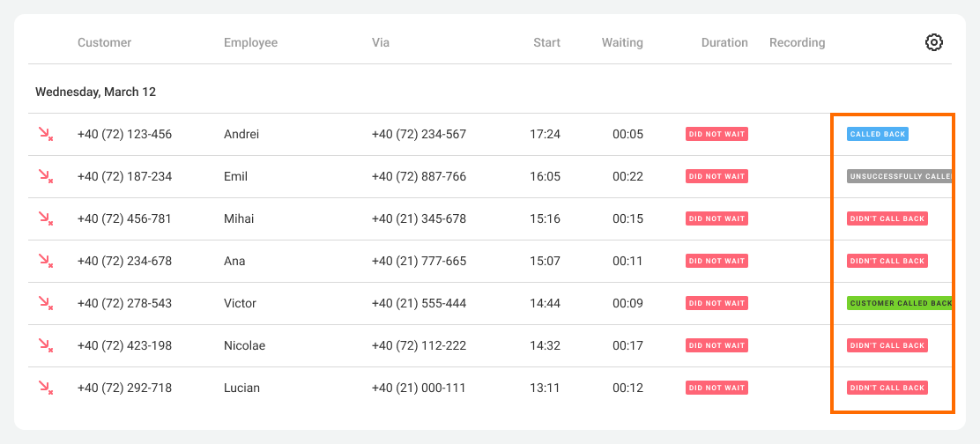Image resolution: width=980 pixels, height=444 pixels.
Task: Click Didn't Call Back badge for Mihai
Action: pos(887,218)
